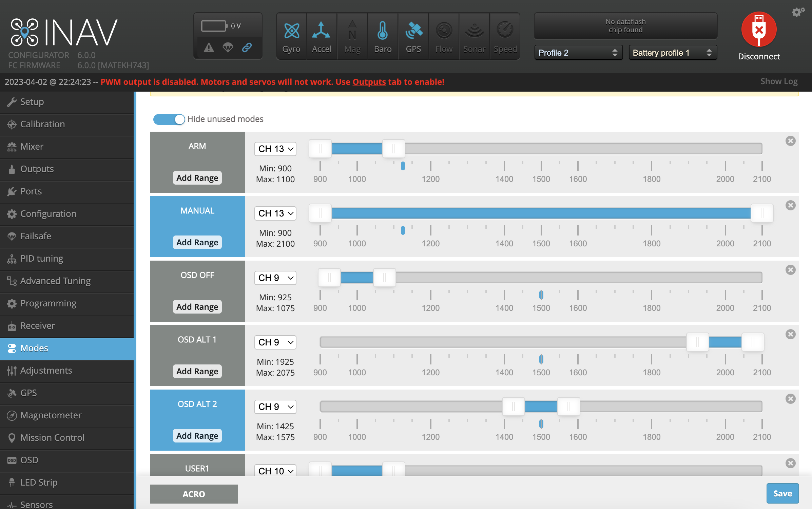Viewport: 812px width, 509px height.
Task: Remove the OSD OFF mode range
Action: coord(791,270)
